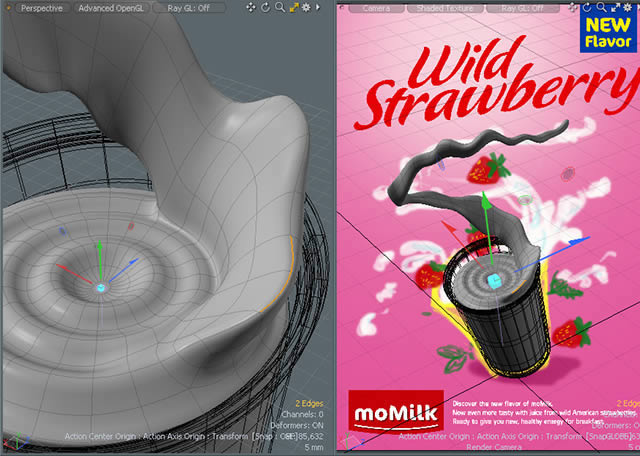640x456 pixels.
Task: Open the Advanced OpenGL shading dropdown
Action: (x=113, y=8)
